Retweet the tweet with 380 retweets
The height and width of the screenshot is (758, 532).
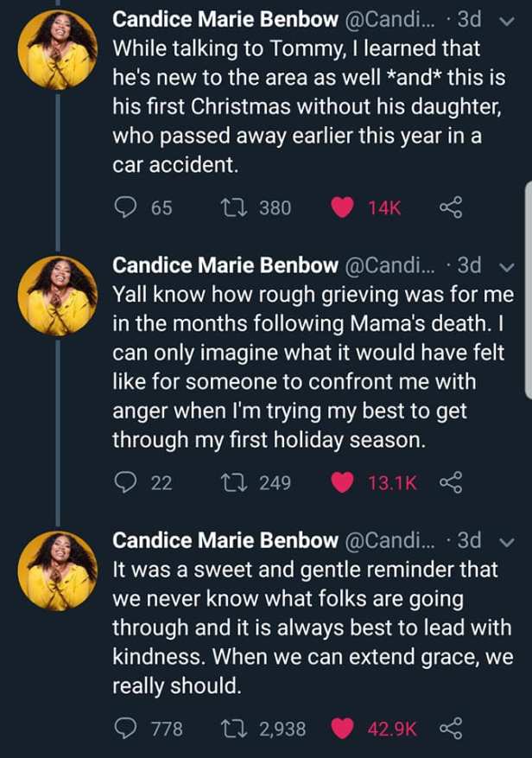click(233, 207)
